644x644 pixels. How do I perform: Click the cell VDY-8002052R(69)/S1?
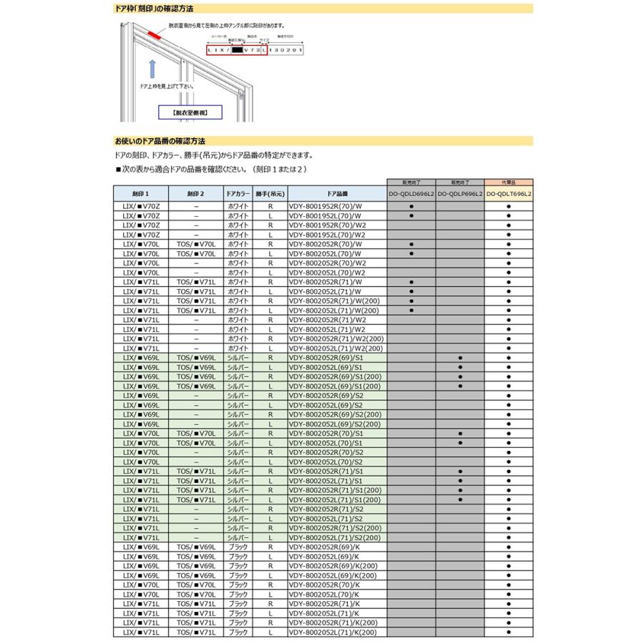pos(337,357)
